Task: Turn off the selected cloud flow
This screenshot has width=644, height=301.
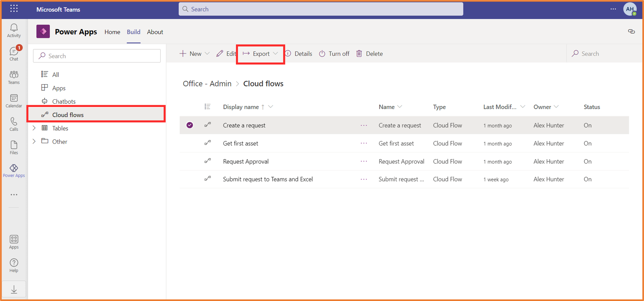Action: pos(334,53)
